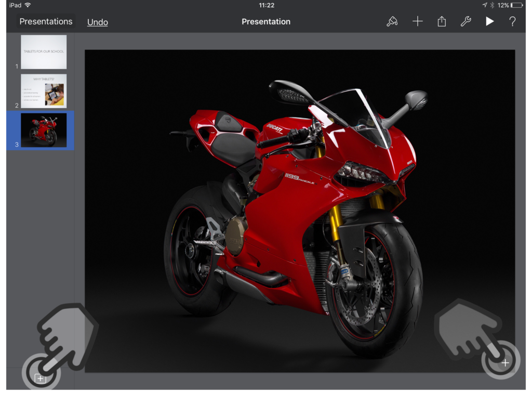The width and height of the screenshot is (532, 404).
Task: Tap the location arrow status icon
Action: [485, 5]
